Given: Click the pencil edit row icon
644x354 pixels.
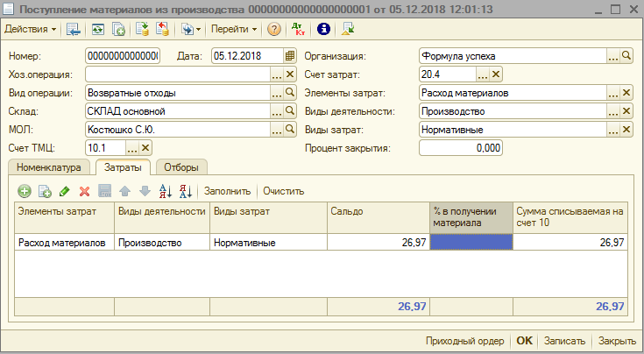Looking at the screenshot, I should [x=65, y=191].
